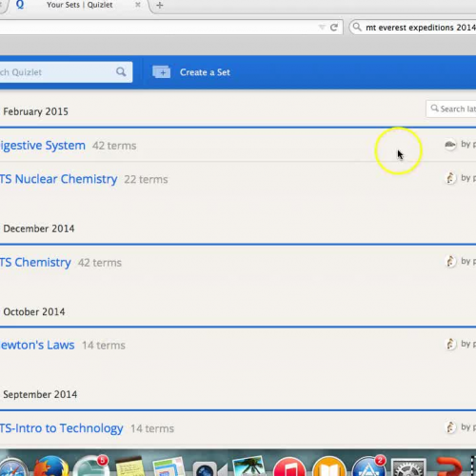Open the camera recording app in dock
Image resolution: width=476 pixels, height=476 pixels.
[x=209, y=468]
